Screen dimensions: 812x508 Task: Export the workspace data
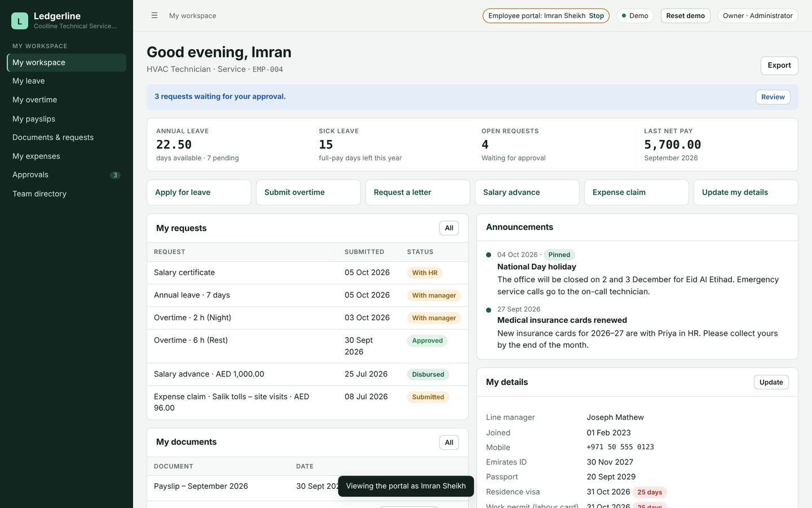pyautogui.click(x=779, y=65)
